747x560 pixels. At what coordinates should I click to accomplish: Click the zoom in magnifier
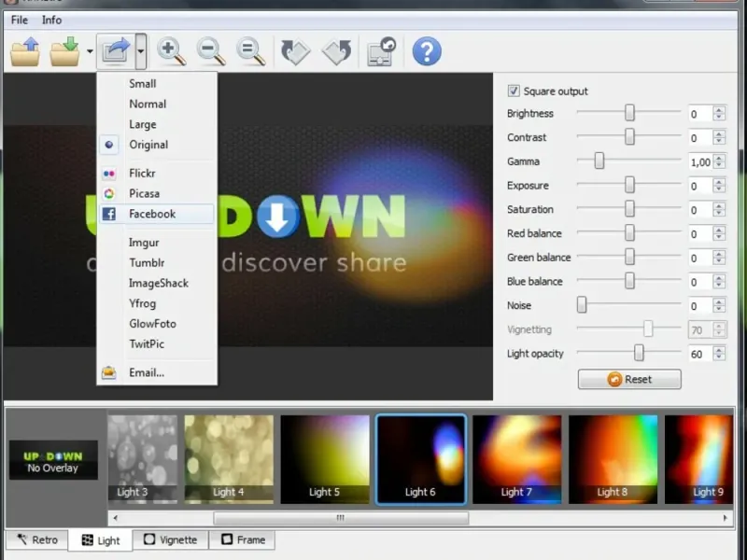click(172, 51)
